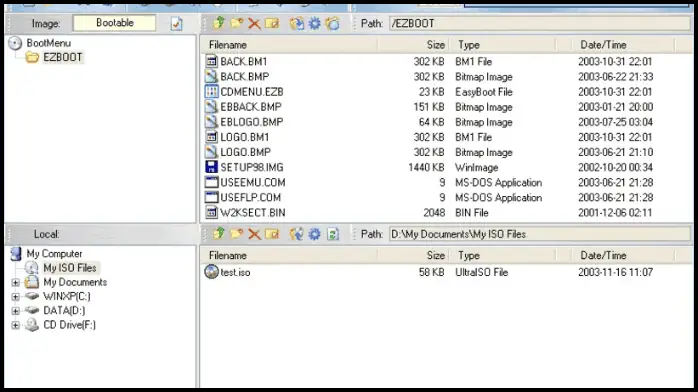The width and height of the screenshot is (698, 392).
Task: Open properties gear icon in Image toolbar
Action: point(315,23)
